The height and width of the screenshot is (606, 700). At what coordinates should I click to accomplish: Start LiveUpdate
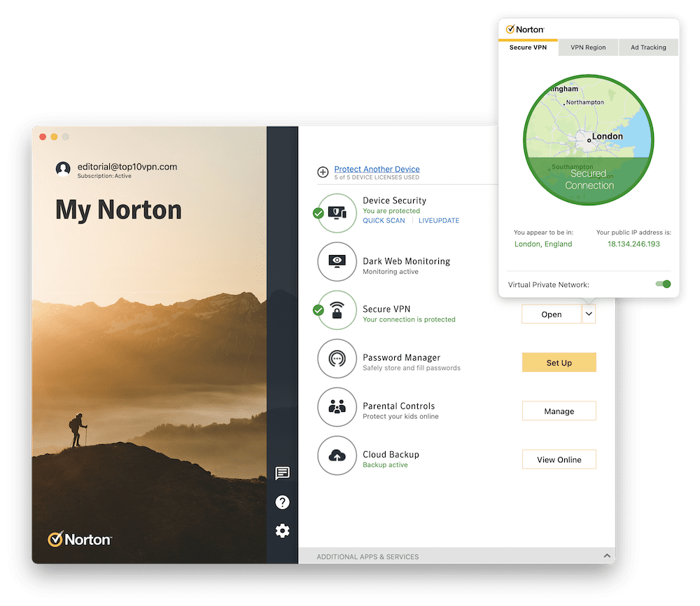[439, 220]
